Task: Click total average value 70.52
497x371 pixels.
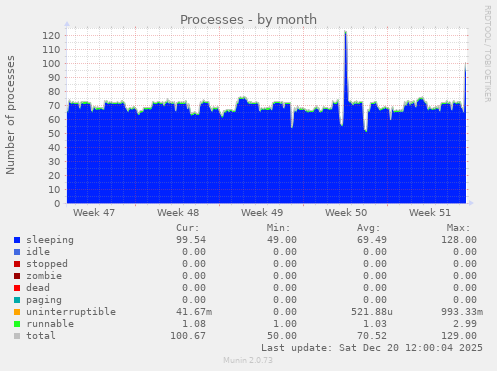Action: click(372, 336)
